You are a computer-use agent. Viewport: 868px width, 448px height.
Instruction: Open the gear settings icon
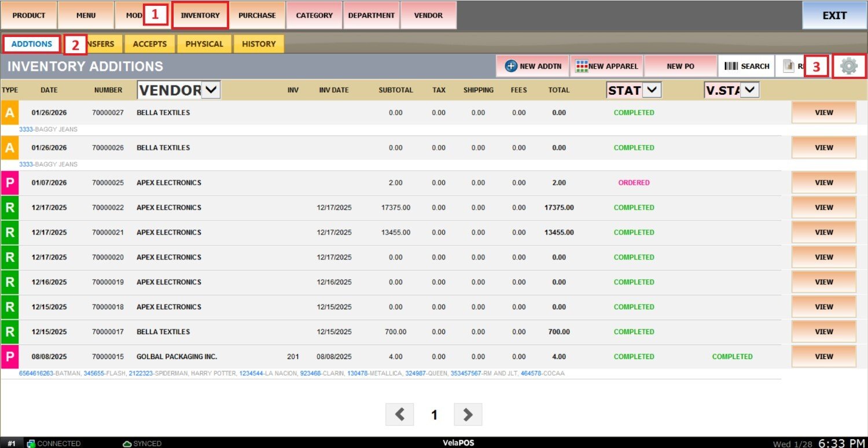tap(848, 66)
